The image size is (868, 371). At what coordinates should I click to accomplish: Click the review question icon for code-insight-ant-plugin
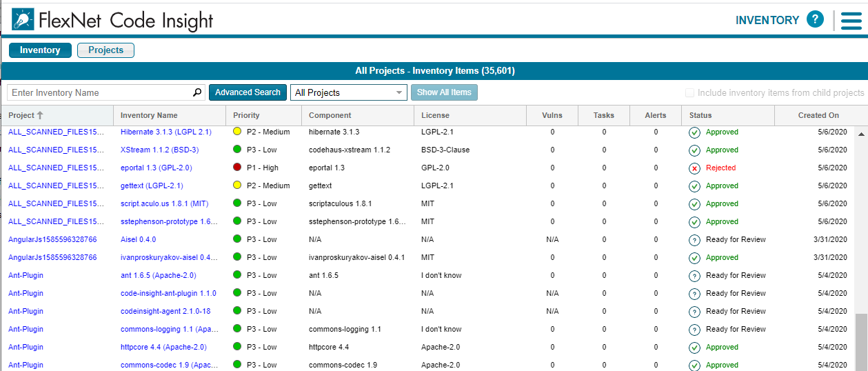click(x=694, y=294)
